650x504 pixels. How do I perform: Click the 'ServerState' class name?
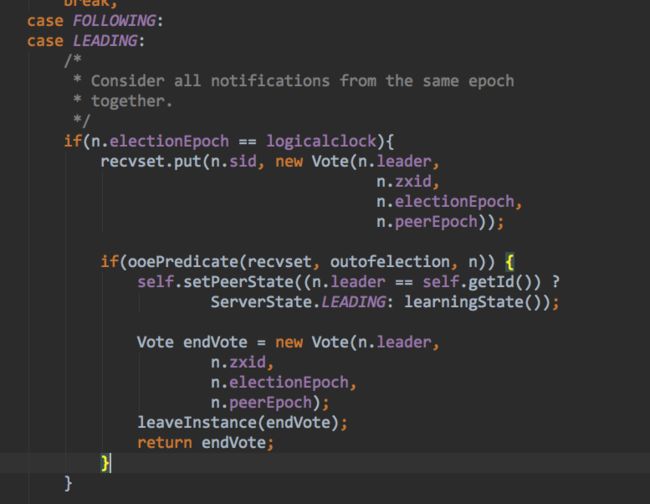261,302
